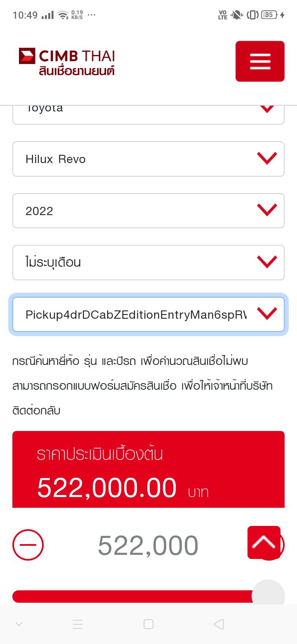This screenshot has height=644, width=297.
Task: Open recent apps with three-line nav icon
Action: tap(78, 624)
